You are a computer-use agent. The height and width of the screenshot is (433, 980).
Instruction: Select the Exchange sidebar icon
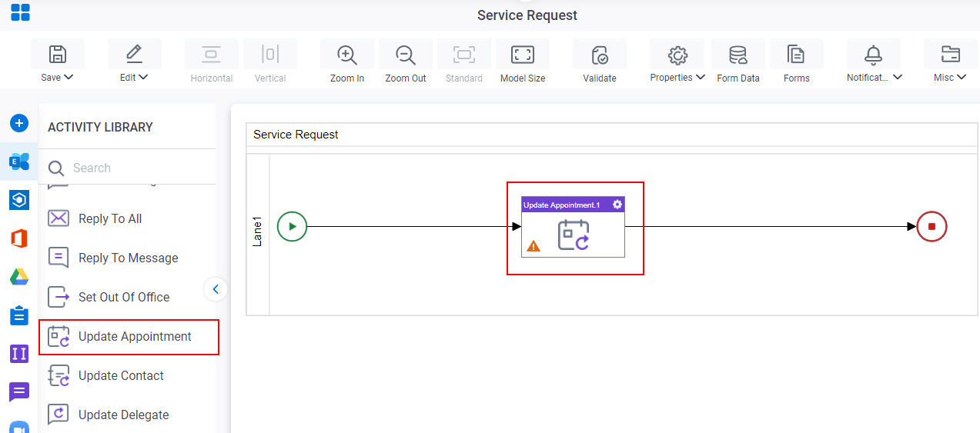[19, 162]
